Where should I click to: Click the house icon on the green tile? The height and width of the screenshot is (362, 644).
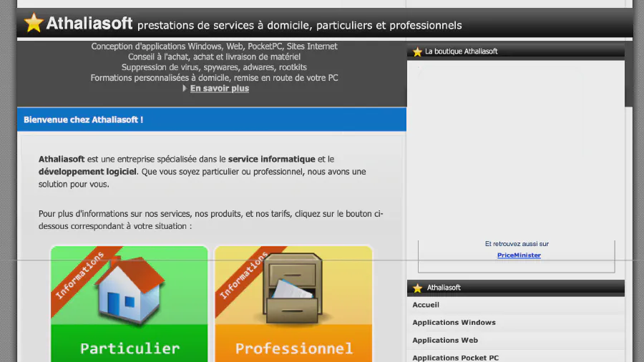(130, 290)
